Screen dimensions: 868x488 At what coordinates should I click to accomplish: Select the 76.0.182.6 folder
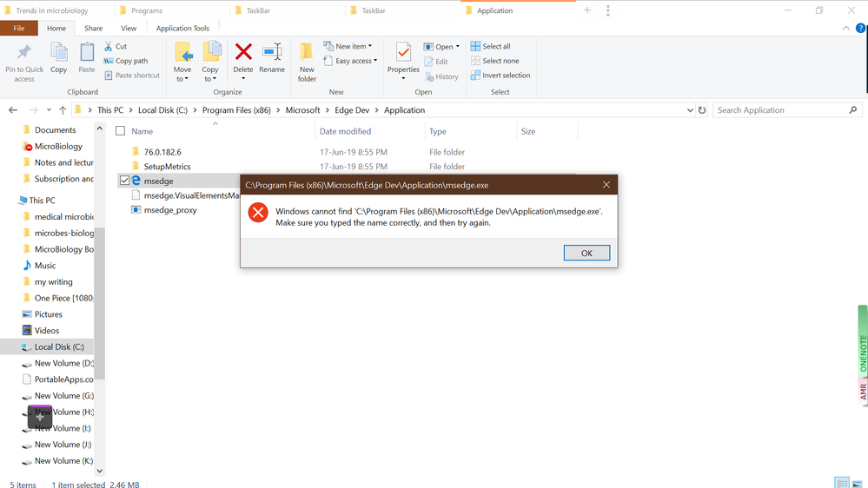tap(162, 152)
